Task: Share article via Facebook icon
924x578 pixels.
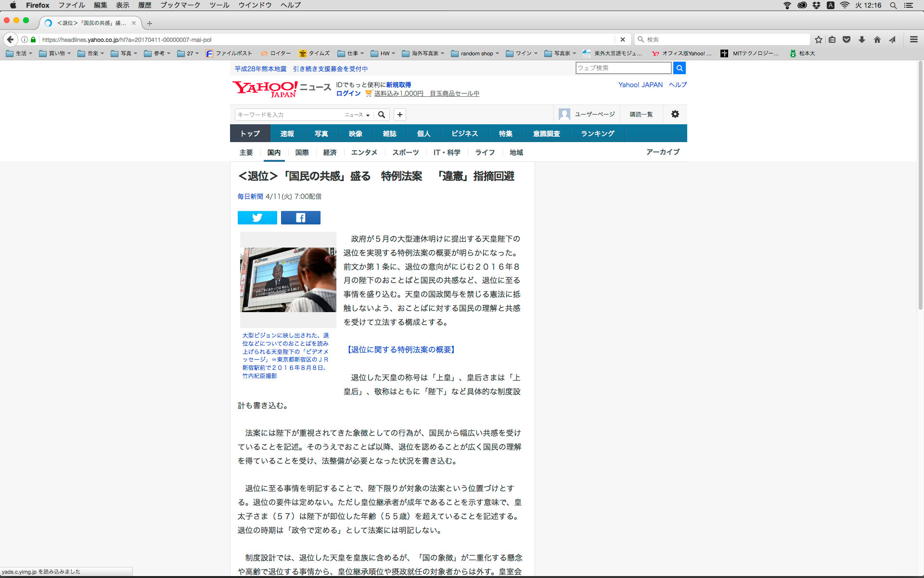Action: (x=300, y=218)
